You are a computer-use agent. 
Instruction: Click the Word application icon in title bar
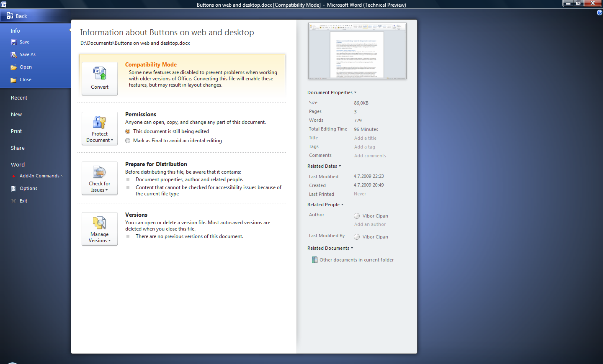3,5
